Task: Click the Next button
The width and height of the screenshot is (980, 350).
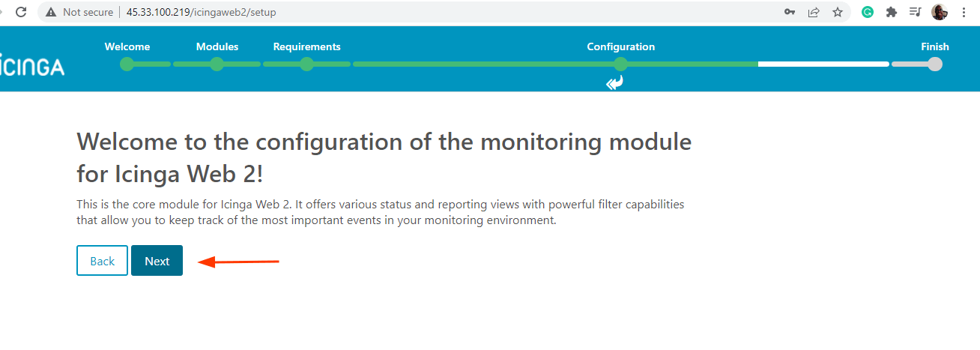Action: [157, 261]
